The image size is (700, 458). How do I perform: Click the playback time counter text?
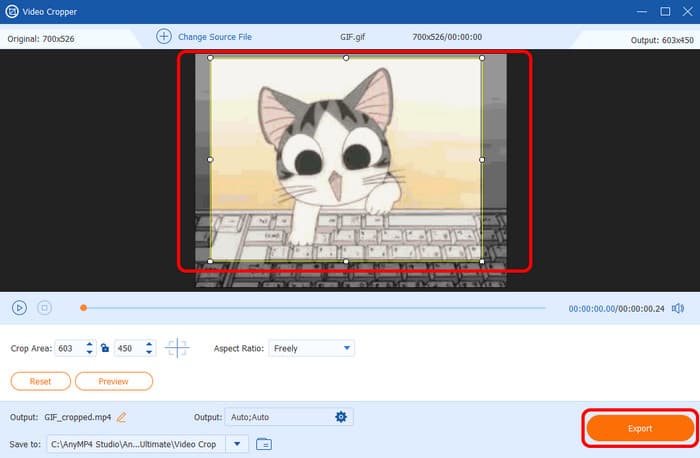(x=617, y=308)
